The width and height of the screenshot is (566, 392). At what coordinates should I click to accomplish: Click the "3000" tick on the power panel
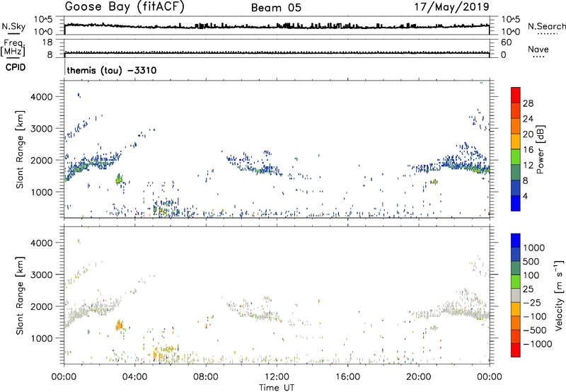42,129
